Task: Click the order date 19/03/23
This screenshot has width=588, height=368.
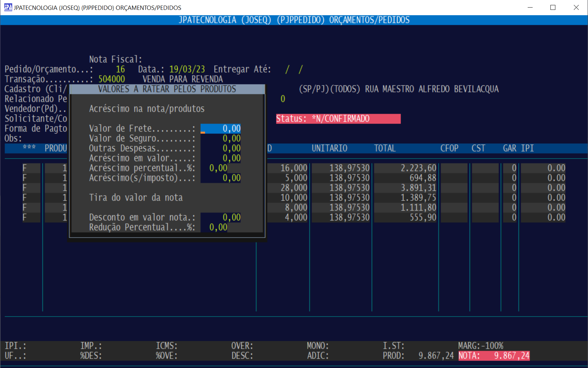Action: tap(187, 69)
